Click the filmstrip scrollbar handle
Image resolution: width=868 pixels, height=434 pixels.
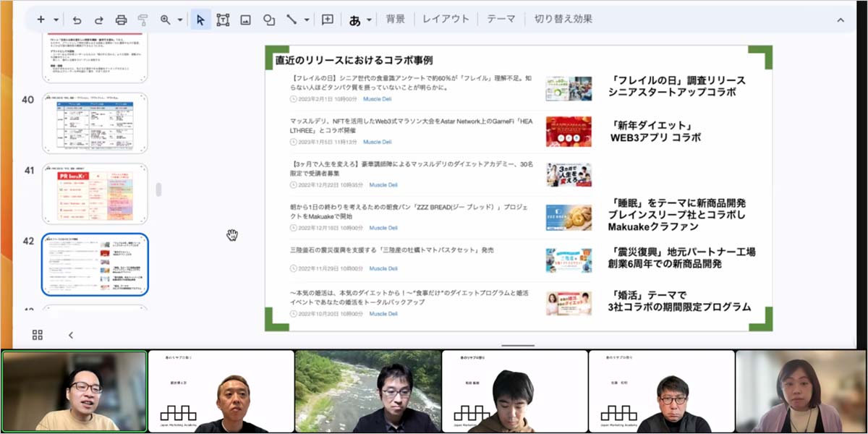click(158, 190)
